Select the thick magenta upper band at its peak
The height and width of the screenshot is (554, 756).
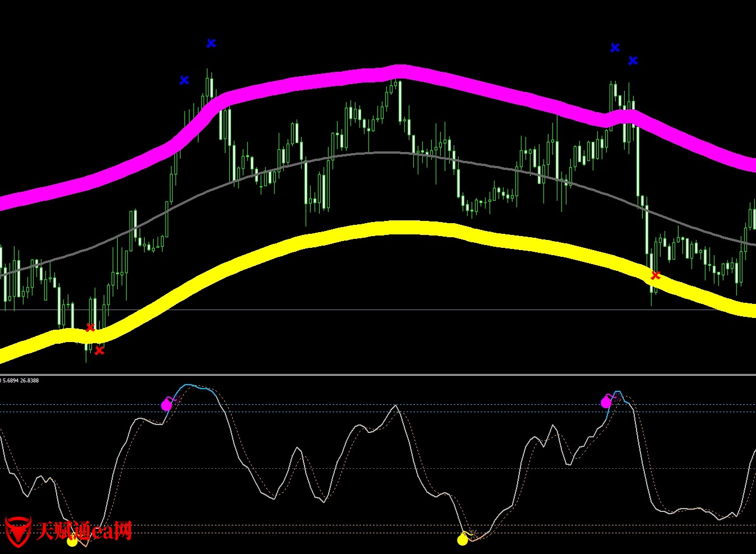(x=399, y=71)
